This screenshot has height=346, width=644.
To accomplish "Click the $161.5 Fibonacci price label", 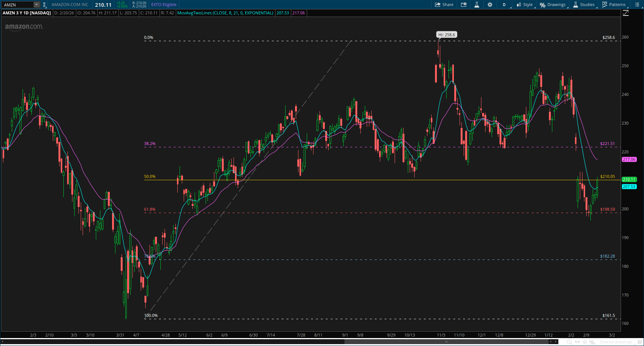I will 609,315.
